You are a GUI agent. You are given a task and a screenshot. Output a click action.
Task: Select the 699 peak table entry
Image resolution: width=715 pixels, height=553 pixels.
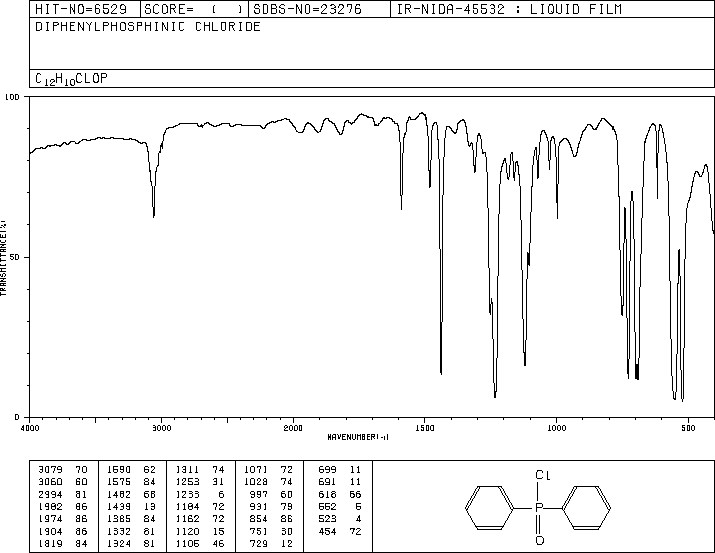[x=340, y=470]
